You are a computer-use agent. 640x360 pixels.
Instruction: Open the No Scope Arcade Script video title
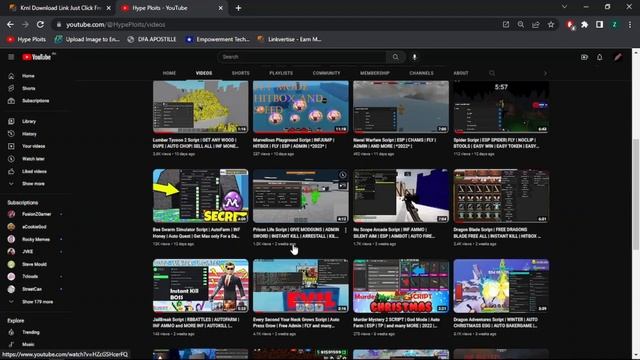coord(394,233)
